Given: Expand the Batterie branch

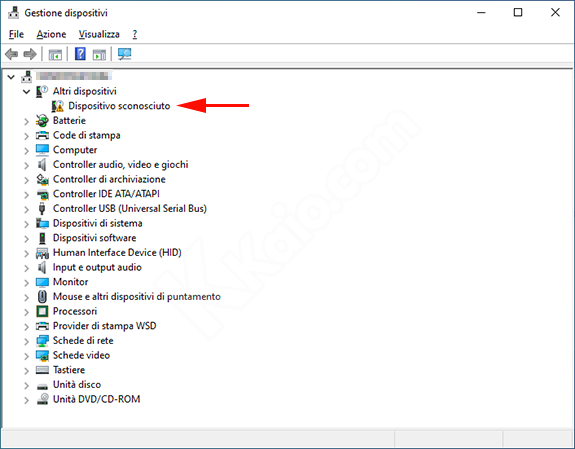Looking at the screenshot, I should 26,121.
